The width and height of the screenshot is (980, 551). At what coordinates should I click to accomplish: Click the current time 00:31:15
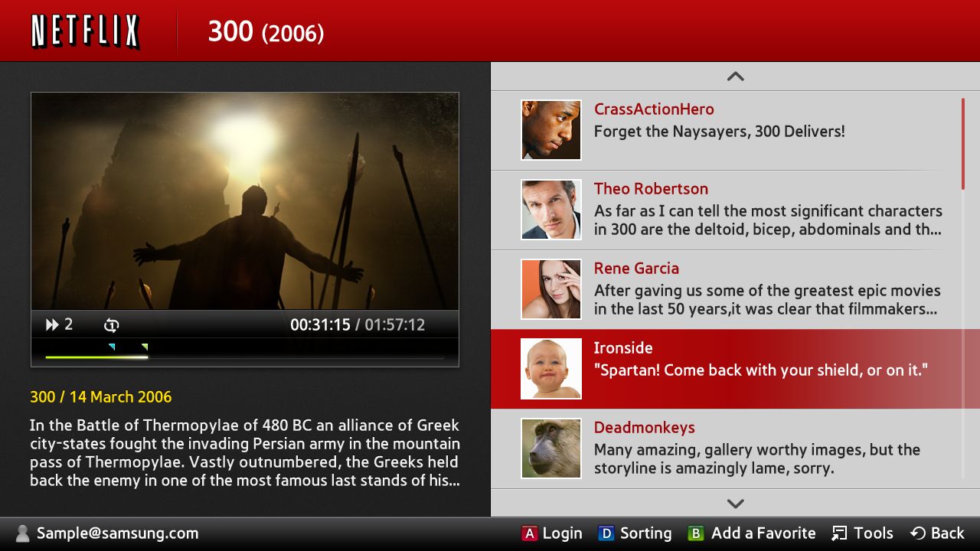[x=320, y=324]
